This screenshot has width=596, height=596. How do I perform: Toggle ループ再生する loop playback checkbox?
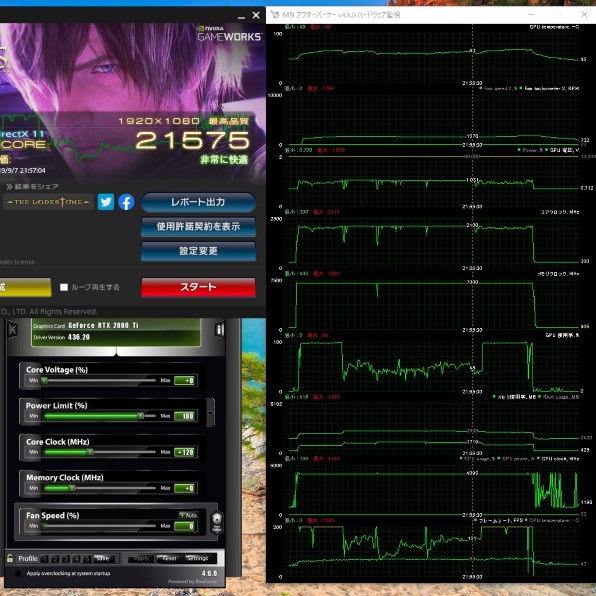pos(64,287)
